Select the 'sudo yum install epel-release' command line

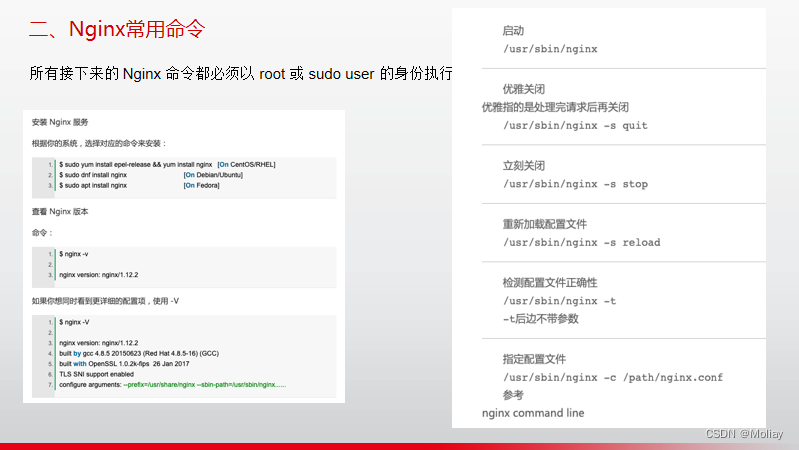136,165
